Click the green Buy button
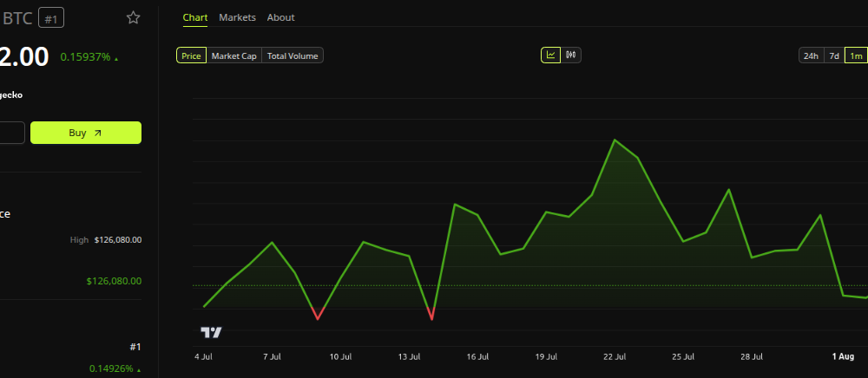This screenshot has height=378, width=868. pos(86,133)
